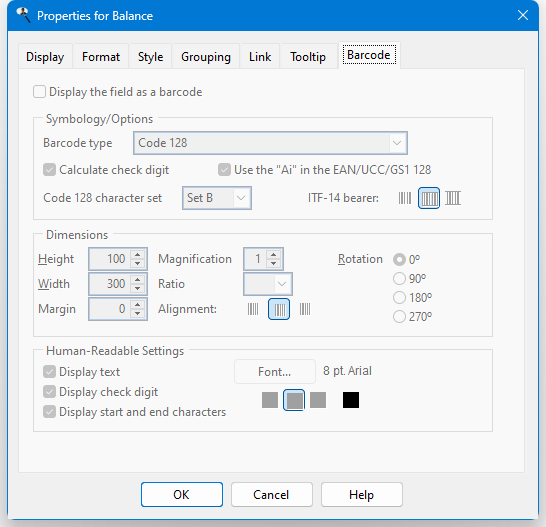Enable Display the field as a barcode
This screenshot has height=527, width=546.
pyautogui.click(x=39, y=92)
